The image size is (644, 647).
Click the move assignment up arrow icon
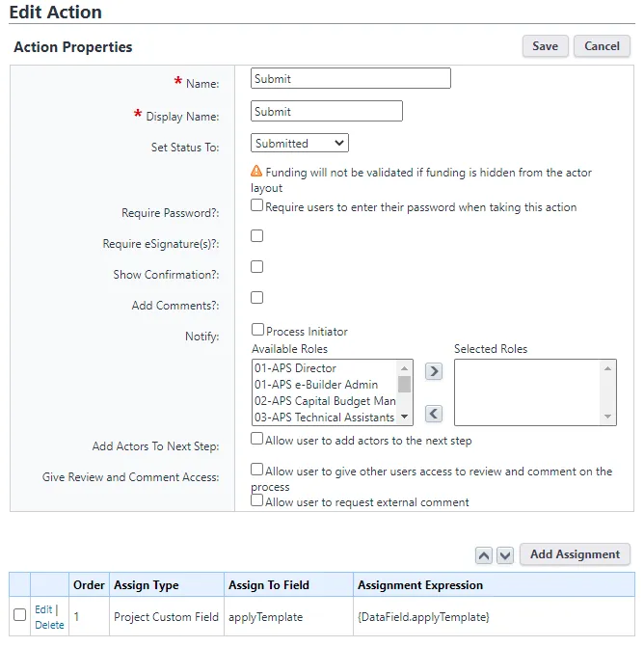[x=484, y=555]
